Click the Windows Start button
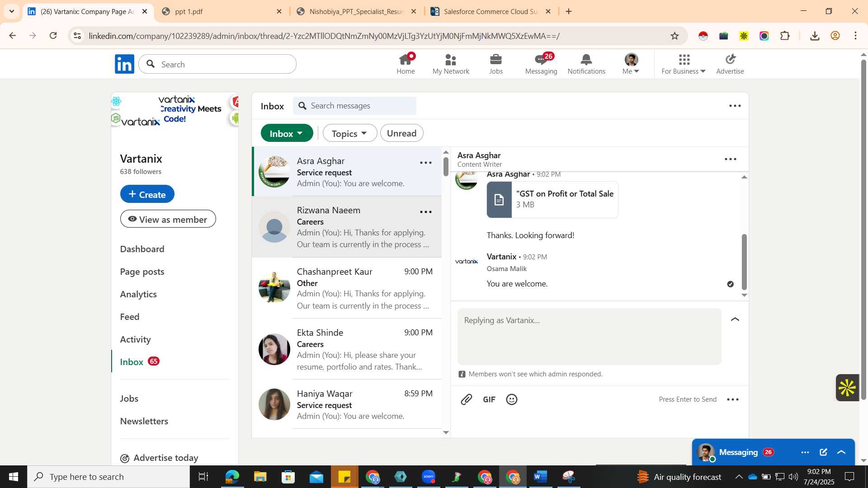This screenshot has height=488, width=868. [x=14, y=477]
